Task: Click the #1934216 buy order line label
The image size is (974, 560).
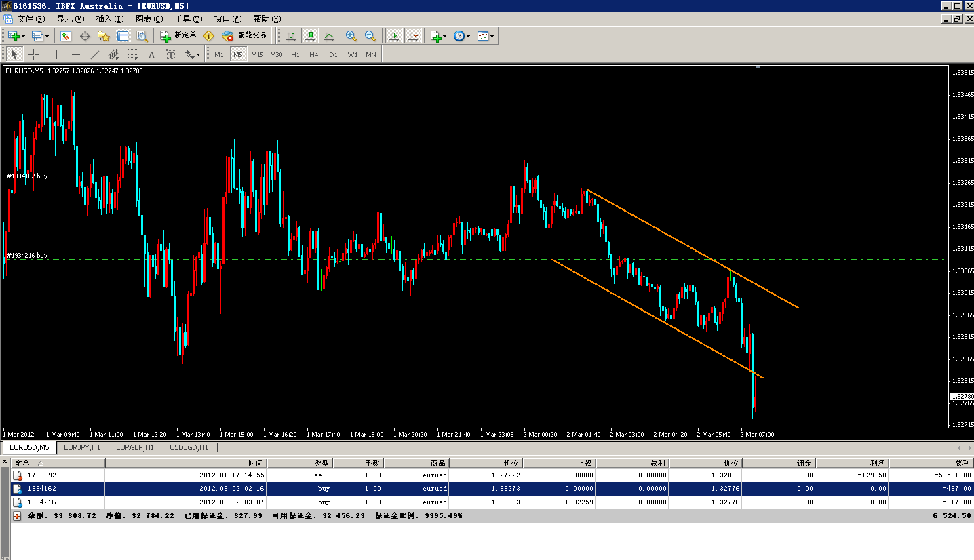Action: [27, 256]
